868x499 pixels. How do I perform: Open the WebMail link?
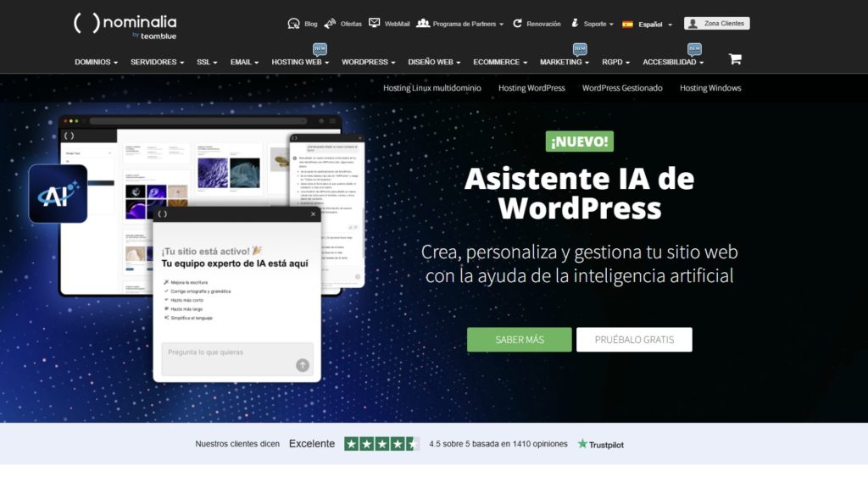pos(397,24)
